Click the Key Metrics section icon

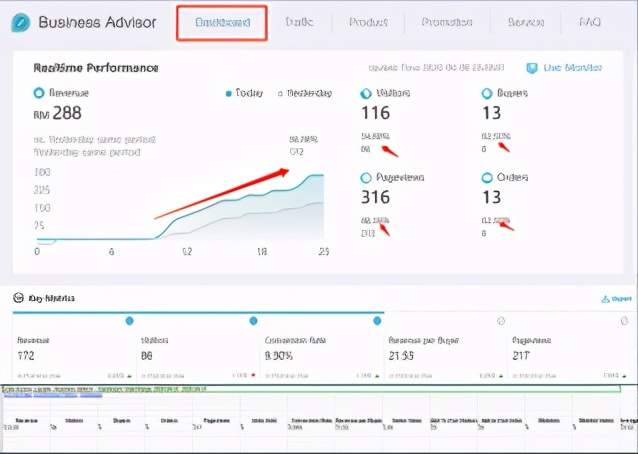(x=20, y=298)
